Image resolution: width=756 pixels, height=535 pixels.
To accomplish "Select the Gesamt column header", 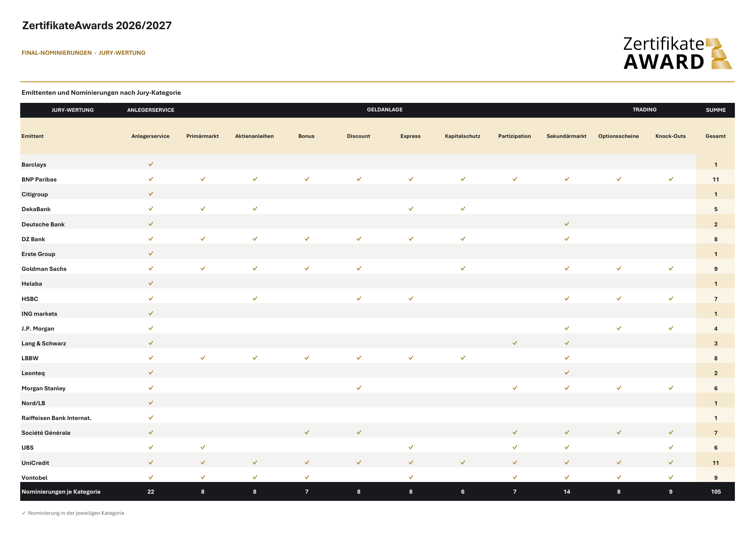I will (716, 136).
